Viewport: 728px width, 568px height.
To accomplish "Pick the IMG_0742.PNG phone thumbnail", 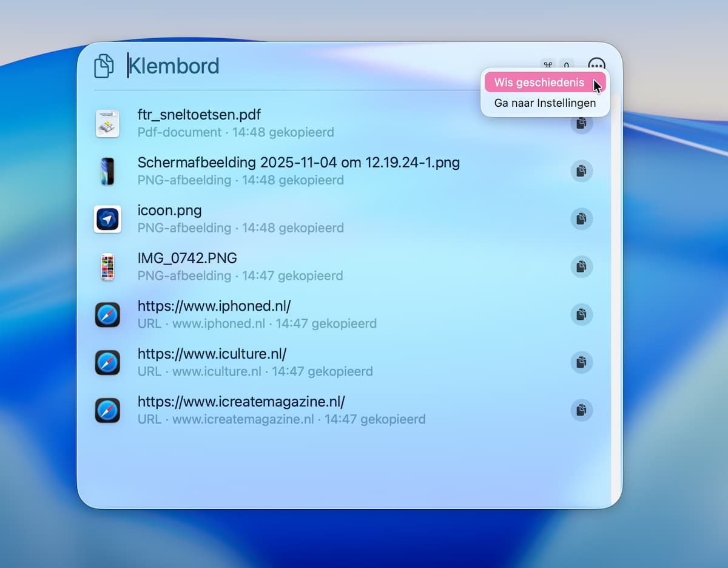I will [x=107, y=267].
